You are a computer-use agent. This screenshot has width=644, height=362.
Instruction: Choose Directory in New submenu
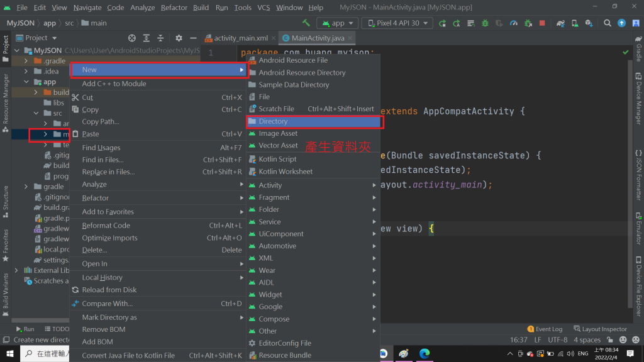tap(314, 121)
